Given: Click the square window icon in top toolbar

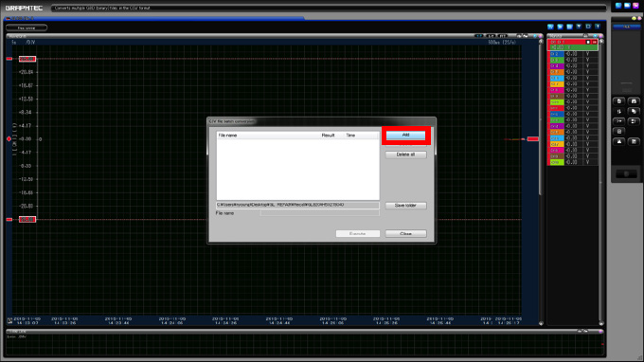Looking at the screenshot, I should click(x=588, y=27).
